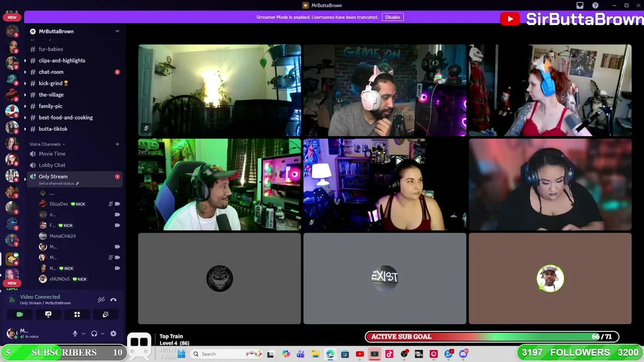Viewport: 644px width, 362px height.
Task: Click DizzyDev's camera icon in member list
Action: click(x=117, y=204)
